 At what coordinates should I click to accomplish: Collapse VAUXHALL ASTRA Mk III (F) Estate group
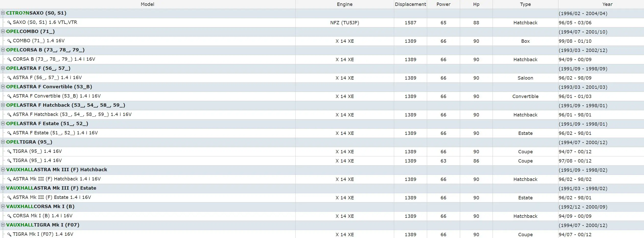click(3, 188)
